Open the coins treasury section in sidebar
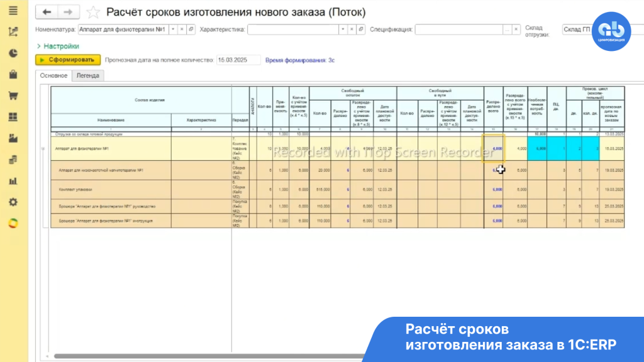Screen dimensions: 644x362 [x=13, y=160]
